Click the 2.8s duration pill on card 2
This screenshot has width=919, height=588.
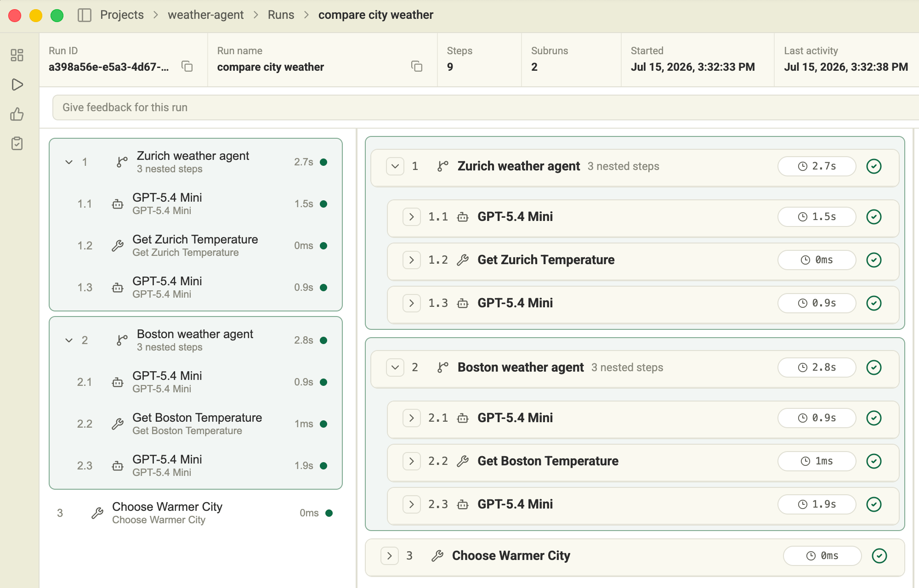click(x=817, y=367)
